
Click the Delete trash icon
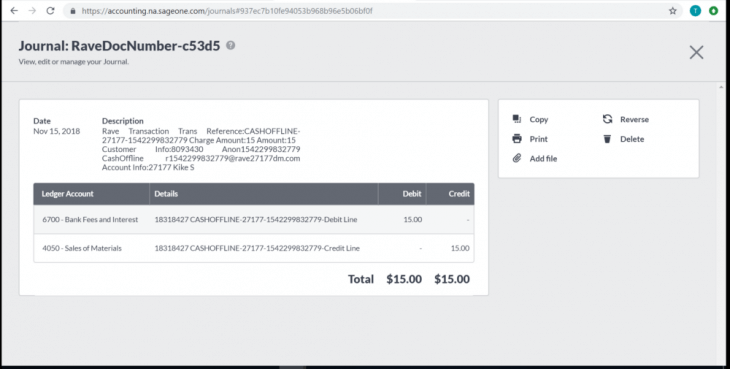click(607, 139)
